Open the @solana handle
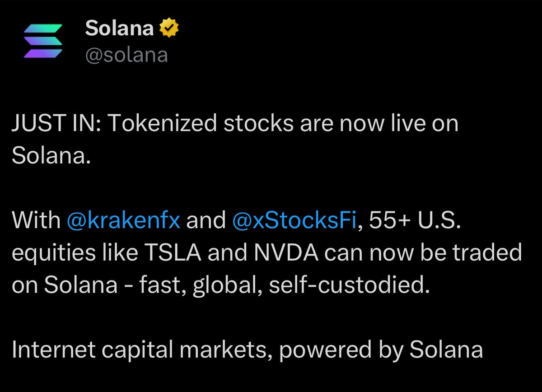Viewport: 542px width, 392px height. [x=126, y=55]
